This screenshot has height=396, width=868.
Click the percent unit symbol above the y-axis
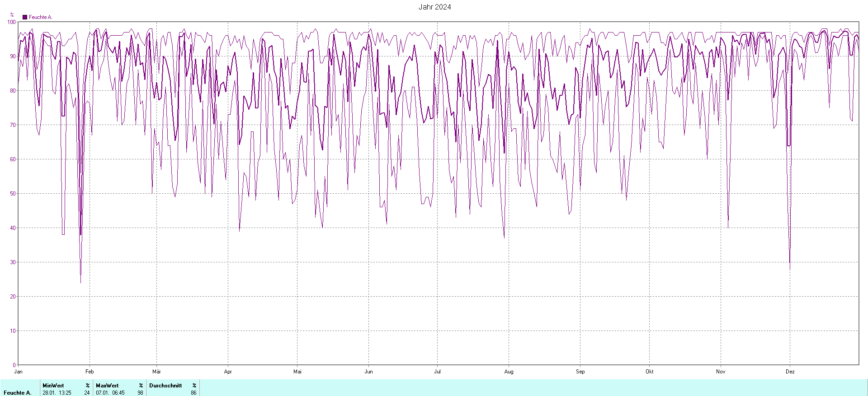pos(12,14)
